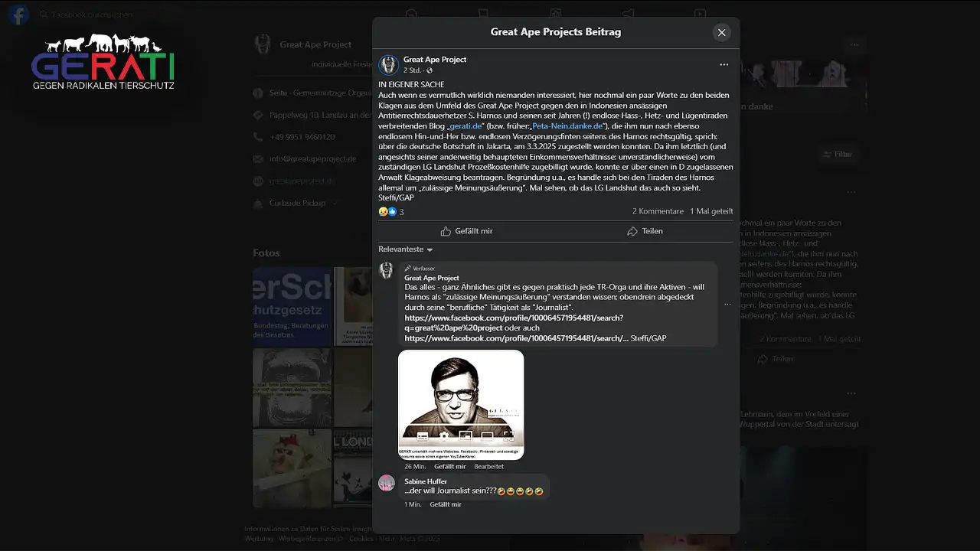The image size is (980, 551).
Task: Share the post using 'Teilen'
Action: point(645,231)
